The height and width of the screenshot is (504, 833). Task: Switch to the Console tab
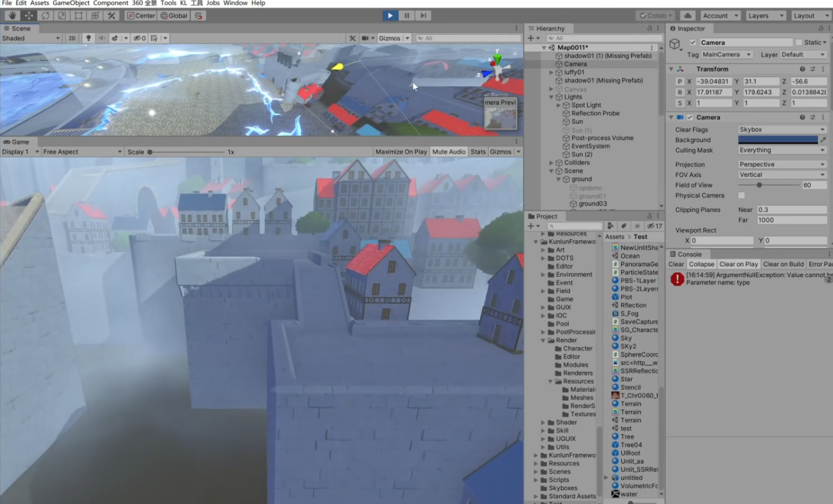tap(686, 254)
